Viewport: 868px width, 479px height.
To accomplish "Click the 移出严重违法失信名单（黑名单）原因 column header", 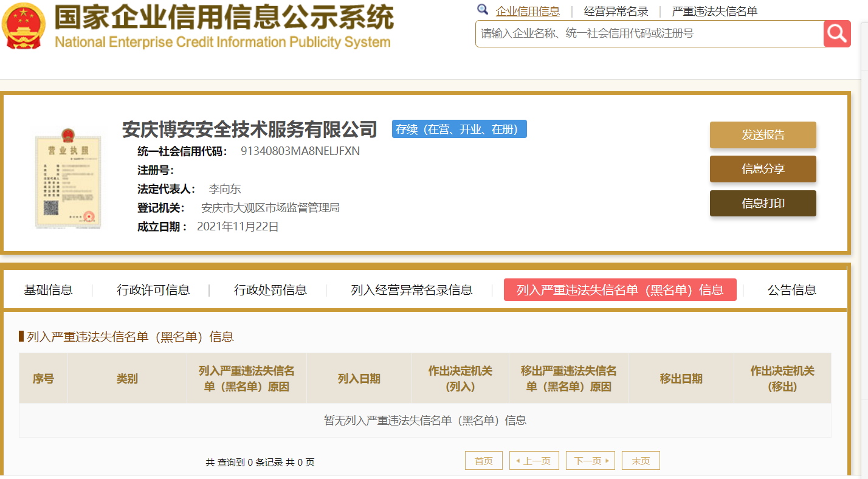I will tap(569, 379).
